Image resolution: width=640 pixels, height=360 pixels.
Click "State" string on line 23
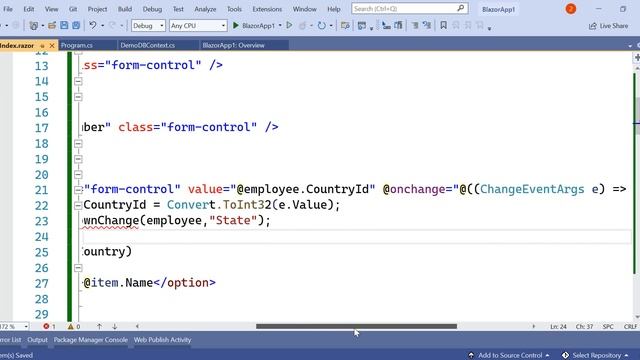pyautogui.click(x=233, y=220)
